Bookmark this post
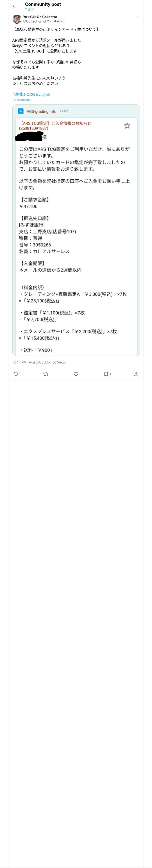This screenshot has height=868, width=152. (106, 374)
